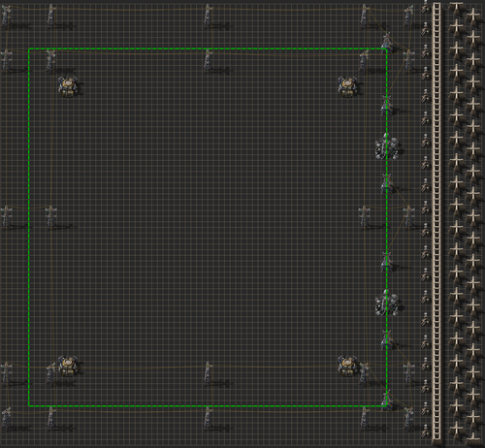Click the middle-row pole just inside the green right border
This screenshot has height=448, width=485.
364,217
